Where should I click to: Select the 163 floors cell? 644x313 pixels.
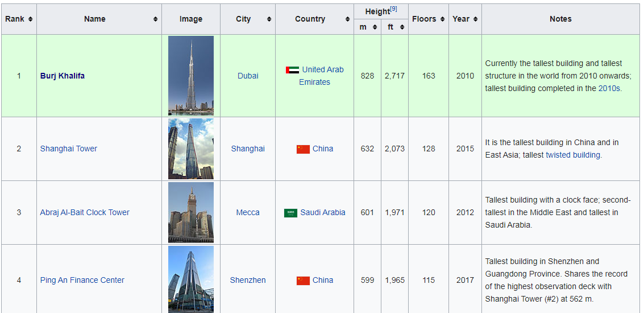point(429,76)
